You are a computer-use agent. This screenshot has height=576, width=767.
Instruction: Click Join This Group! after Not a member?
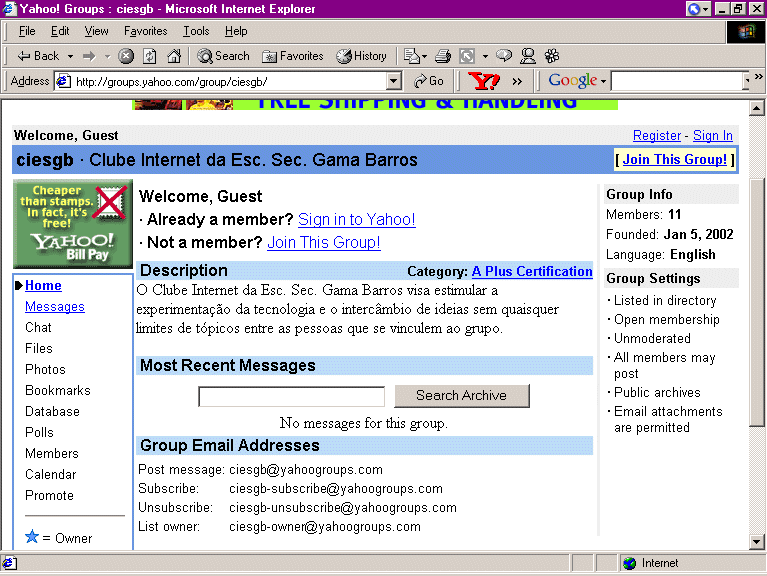pyautogui.click(x=324, y=243)
